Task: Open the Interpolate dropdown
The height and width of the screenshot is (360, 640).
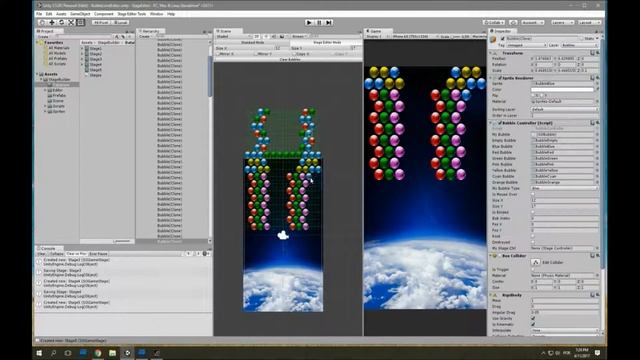Action: (x=564, y=330)
